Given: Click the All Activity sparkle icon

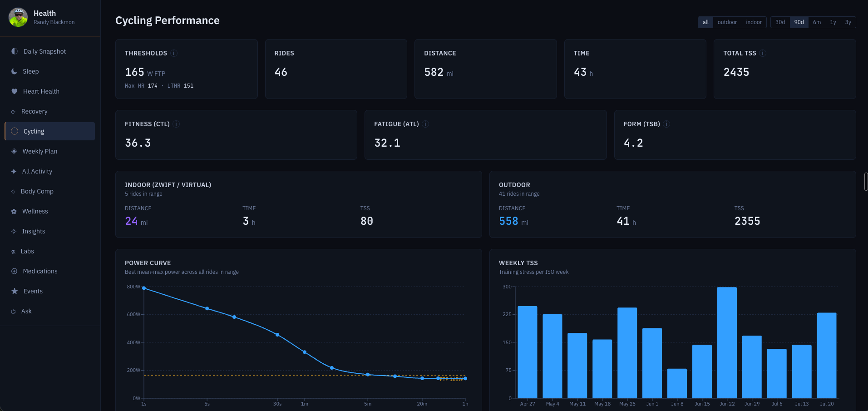Looking at the screenshot, I should 14,171.
